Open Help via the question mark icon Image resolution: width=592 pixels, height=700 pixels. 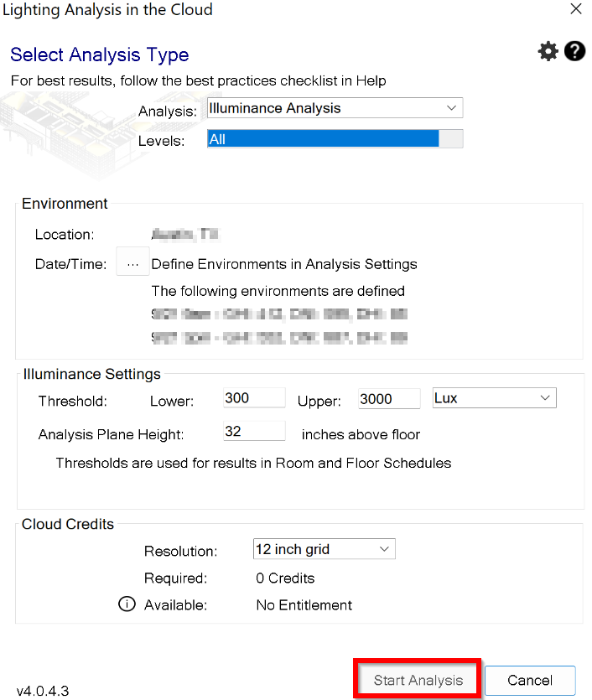574,51
